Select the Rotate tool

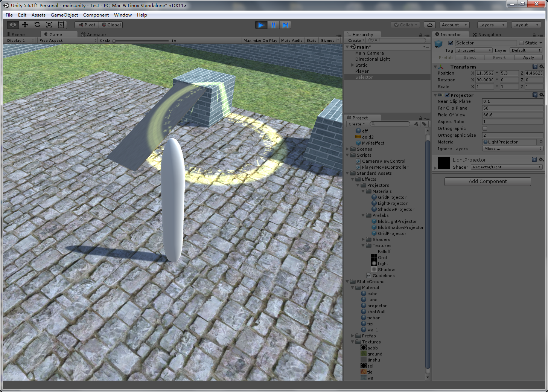[x=37, y=25]
